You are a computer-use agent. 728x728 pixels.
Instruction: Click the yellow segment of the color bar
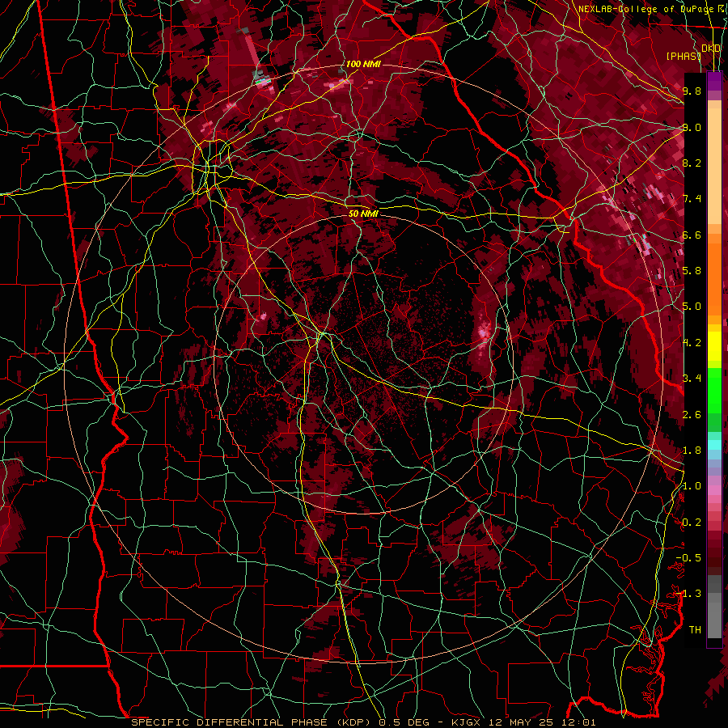714,346
